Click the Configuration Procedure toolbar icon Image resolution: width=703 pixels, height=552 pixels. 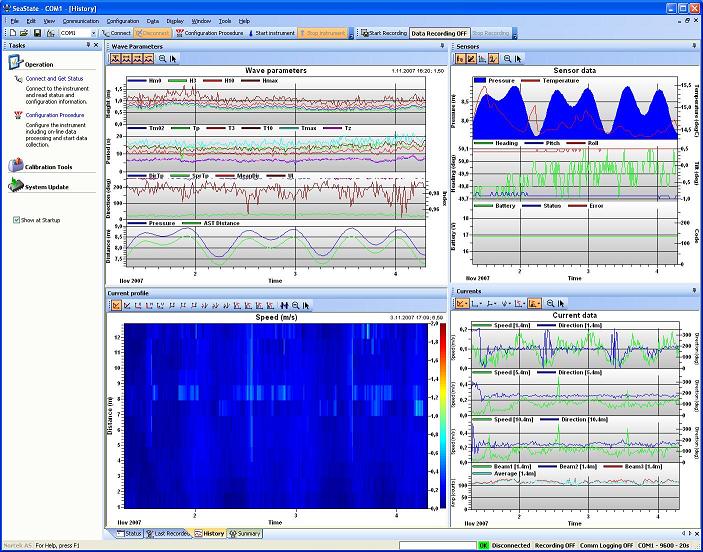tap(208, 33)
